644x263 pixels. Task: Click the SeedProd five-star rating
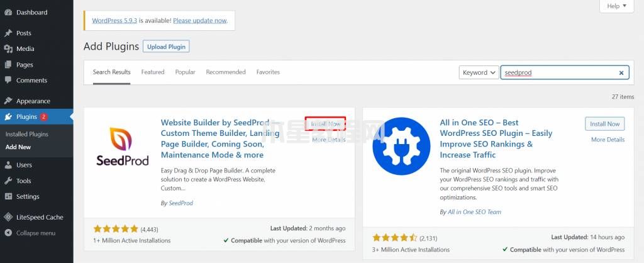116,229
